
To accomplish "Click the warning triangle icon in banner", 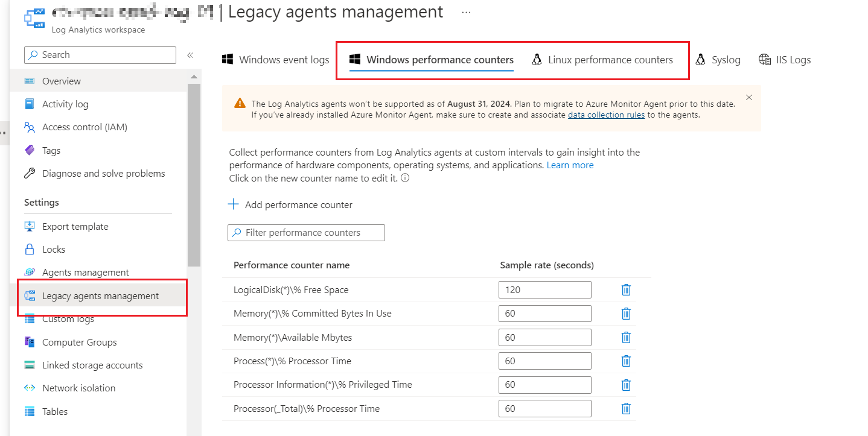I will coord(240,103).
